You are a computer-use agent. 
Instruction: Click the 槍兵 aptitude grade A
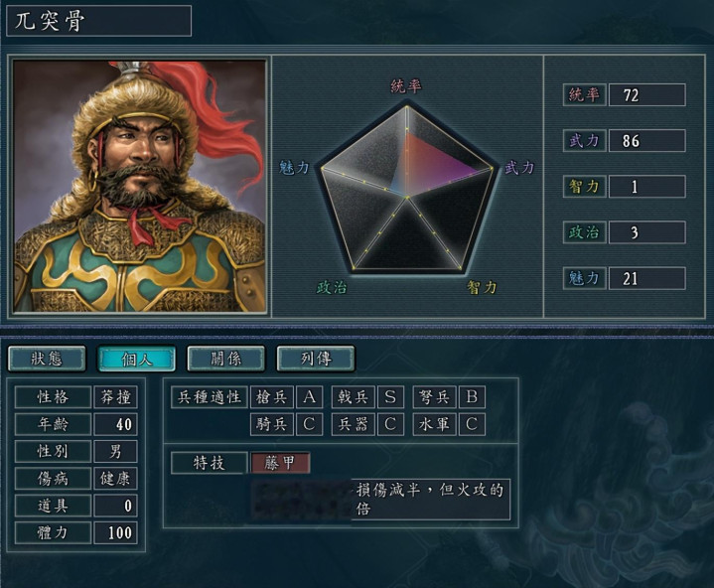click(x=309, y=397)
